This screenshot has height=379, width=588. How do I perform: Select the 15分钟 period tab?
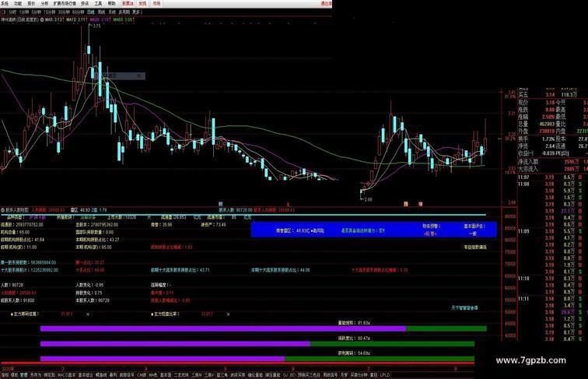coord(49,12)
